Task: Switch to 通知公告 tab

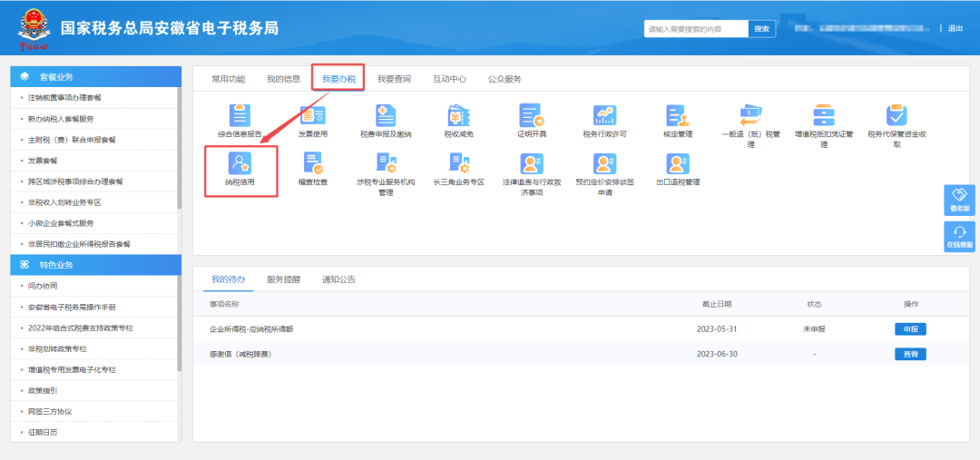Action: (x=338, y=279)
